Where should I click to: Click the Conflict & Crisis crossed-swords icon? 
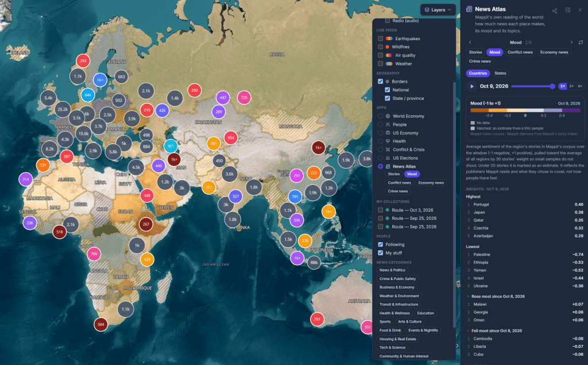[x=388, y=150]
